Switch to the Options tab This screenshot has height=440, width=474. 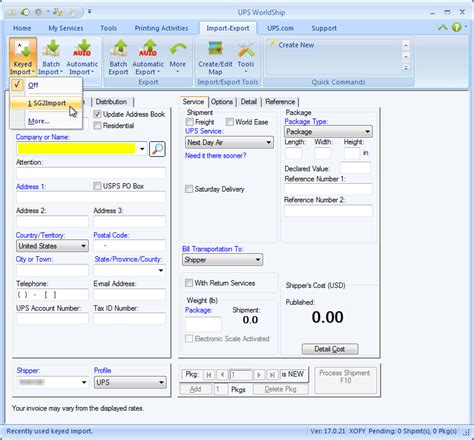[x=222, y=102]
